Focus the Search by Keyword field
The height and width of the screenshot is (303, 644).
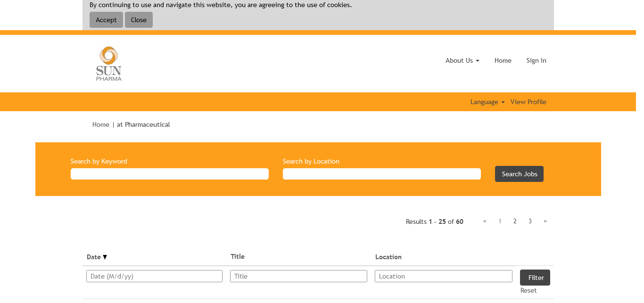(170, 174)
